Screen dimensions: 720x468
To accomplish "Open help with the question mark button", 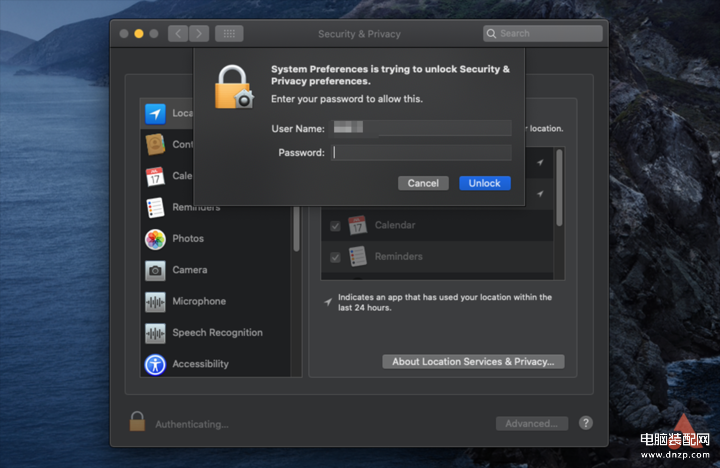I will pyautogui.click(x=585, y=423).
